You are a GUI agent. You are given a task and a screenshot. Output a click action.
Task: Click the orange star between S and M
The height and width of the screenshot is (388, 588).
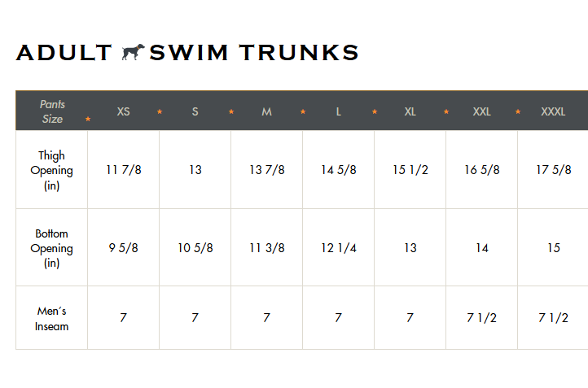coord(231,111)
